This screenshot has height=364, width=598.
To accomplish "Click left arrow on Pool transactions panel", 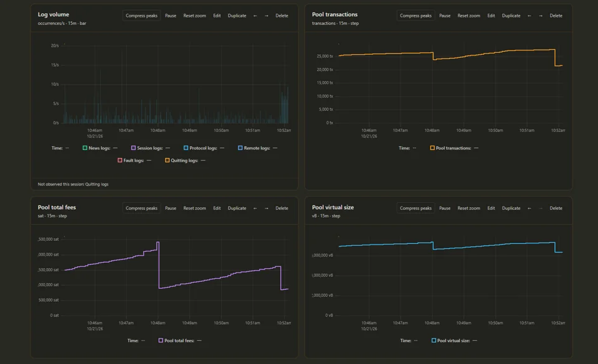I will click(x=529, y=16).
